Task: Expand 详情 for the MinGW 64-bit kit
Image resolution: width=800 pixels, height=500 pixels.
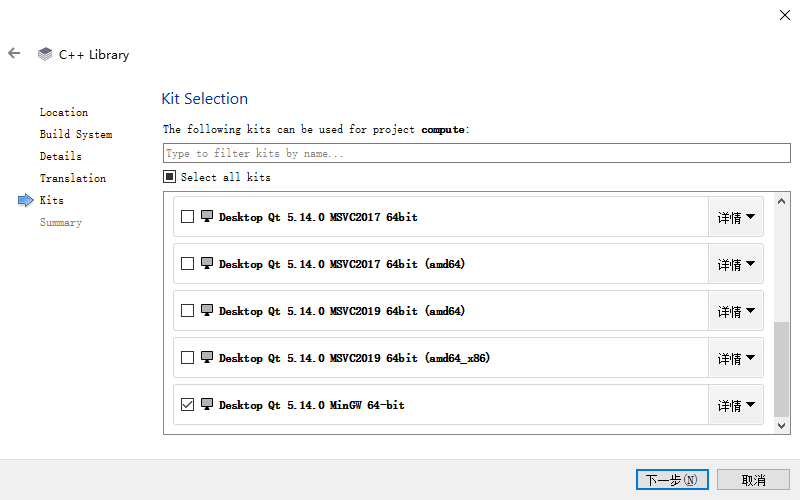Action: 736,405
